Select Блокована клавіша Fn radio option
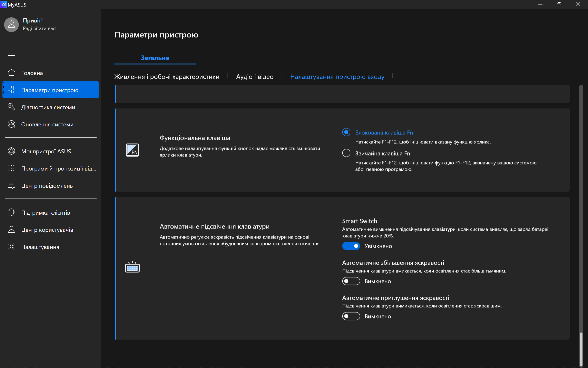This screenshot has width=588, height=368. (346, 132)
